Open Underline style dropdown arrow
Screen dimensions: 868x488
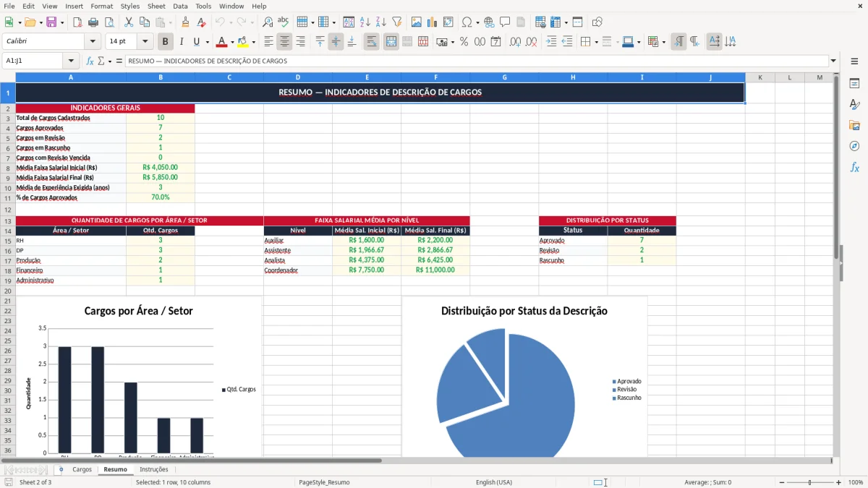207,42
